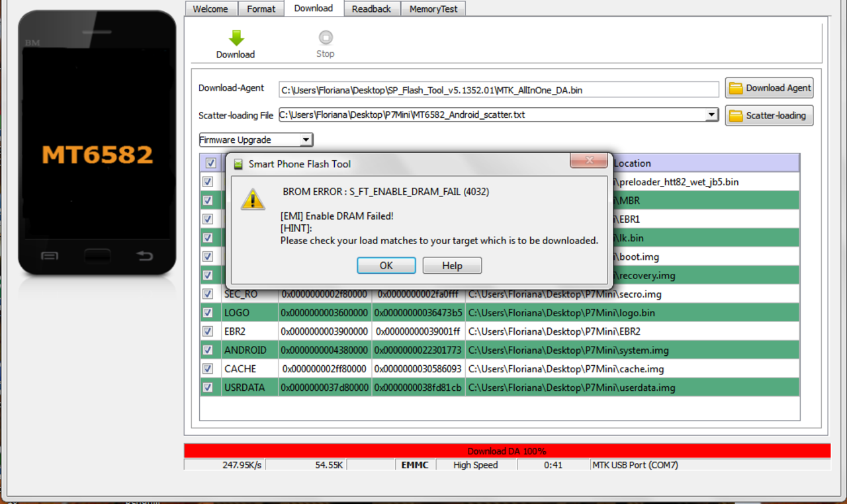The image size is (847, 504).
Task: Uncheck the LOGO partition checkbox
Action: coord(208,312)
